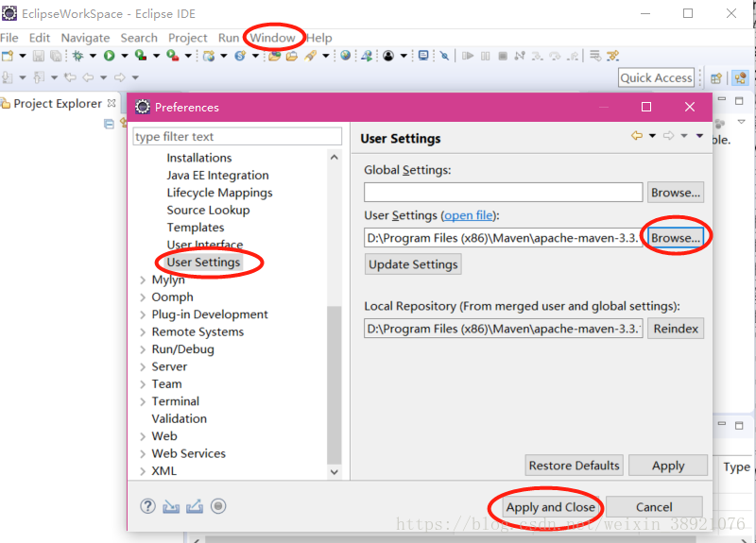Click the Search flashlight toolbar icon
The width and height of the screenshot is (756, 543).
[x=310, y=56]
